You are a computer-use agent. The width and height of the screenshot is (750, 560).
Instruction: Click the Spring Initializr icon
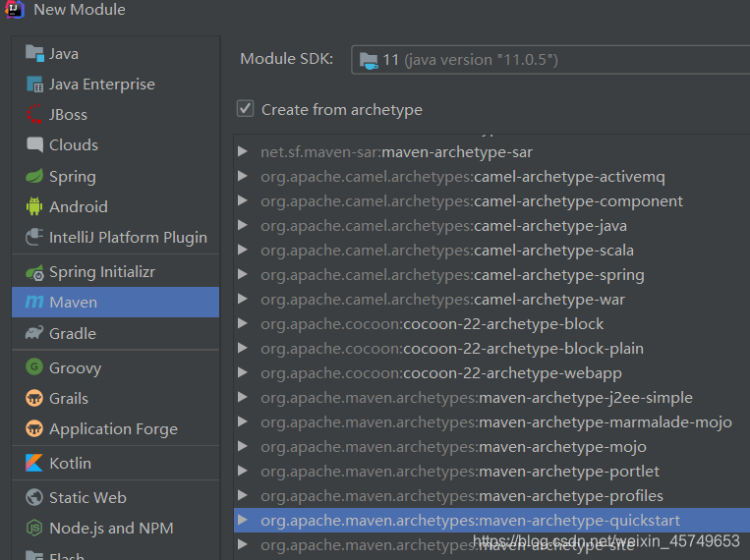point(34,272)
